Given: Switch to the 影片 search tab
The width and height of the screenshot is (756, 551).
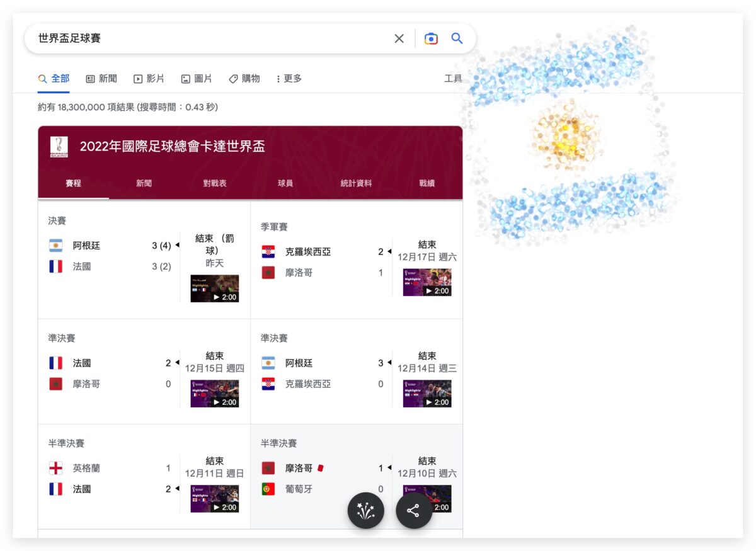Looking at the screenshot, I should pyautogui.click(x=149, y=79).
